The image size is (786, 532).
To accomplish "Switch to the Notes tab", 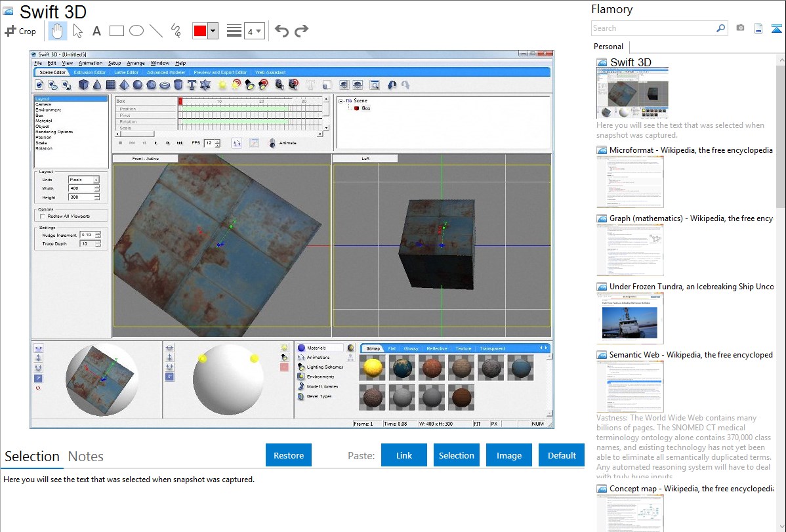I will point(86,457).
